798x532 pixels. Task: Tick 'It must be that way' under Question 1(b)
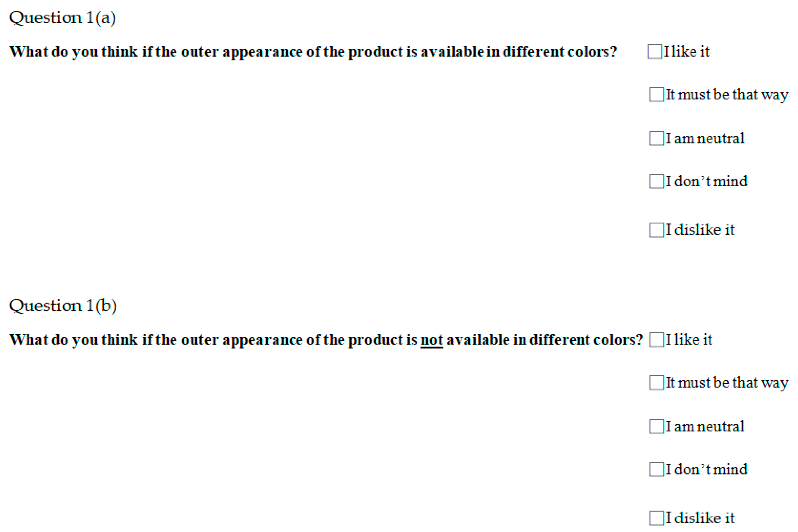click(x=657, y=383)
